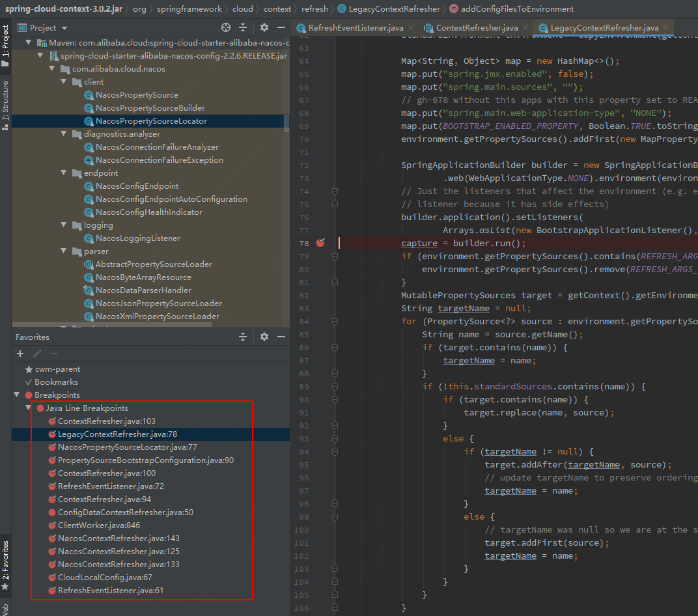
Task: Open NacosConfigHealthIndicator class
Action: pos(149,212)
